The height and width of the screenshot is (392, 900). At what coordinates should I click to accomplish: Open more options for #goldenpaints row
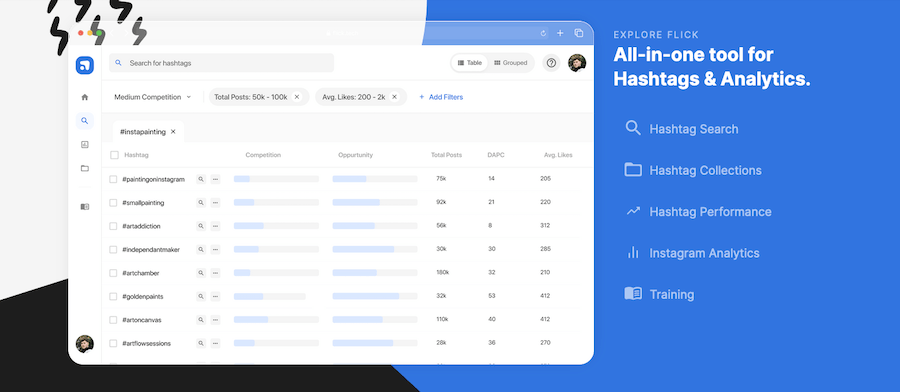(215, 297)
